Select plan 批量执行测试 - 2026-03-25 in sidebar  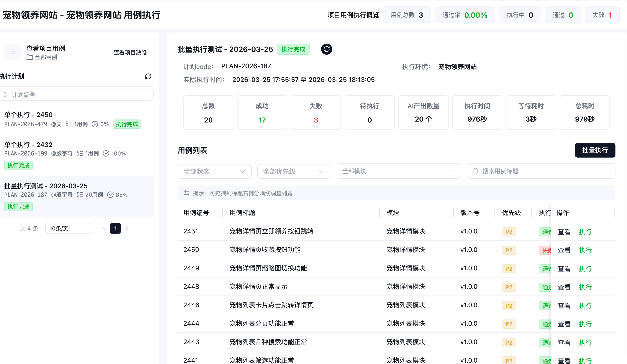(x=77, y=196)
